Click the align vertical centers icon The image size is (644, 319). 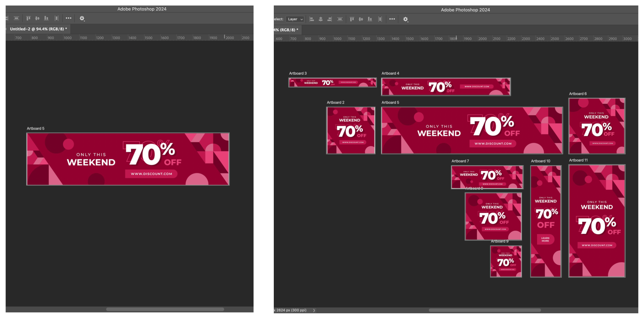click(x=361, y=19)
